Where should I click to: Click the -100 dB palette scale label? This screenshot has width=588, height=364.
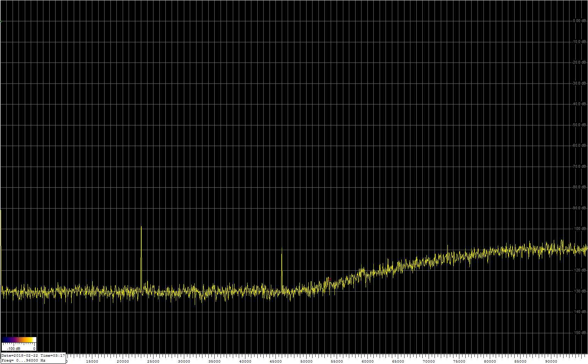14,349
